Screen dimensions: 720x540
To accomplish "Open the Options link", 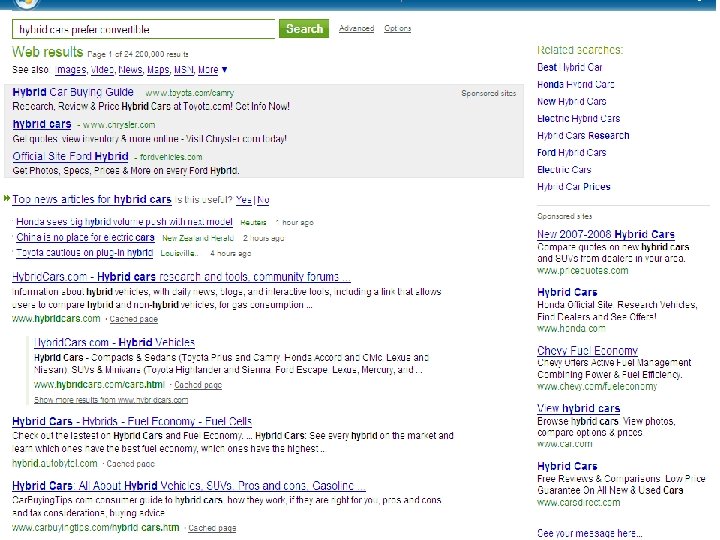I will pos(398,28).
